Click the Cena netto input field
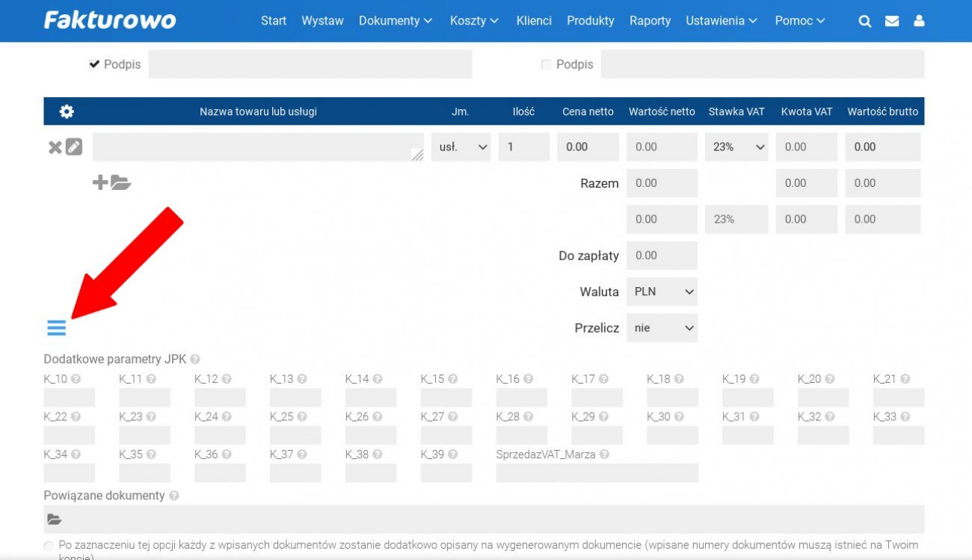Viewport: 972px width, 560px height. coord(588,147)
